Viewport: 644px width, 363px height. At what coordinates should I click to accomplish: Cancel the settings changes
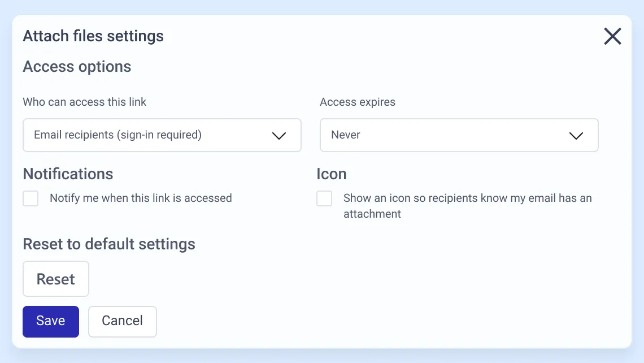click(123, 322)
